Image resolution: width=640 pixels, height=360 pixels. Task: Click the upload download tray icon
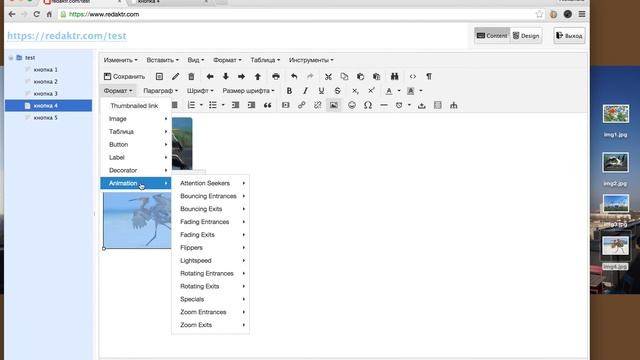click(x=422, y=105)
